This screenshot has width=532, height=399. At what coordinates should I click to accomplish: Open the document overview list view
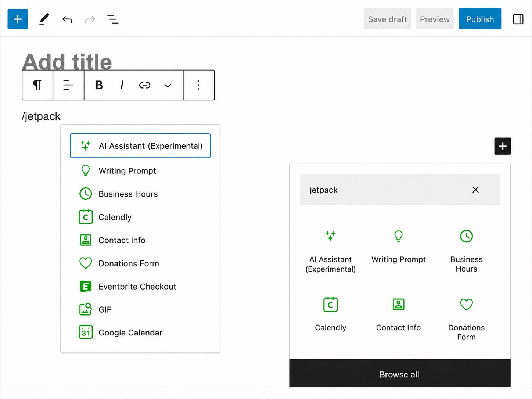(x=113, y=19)
